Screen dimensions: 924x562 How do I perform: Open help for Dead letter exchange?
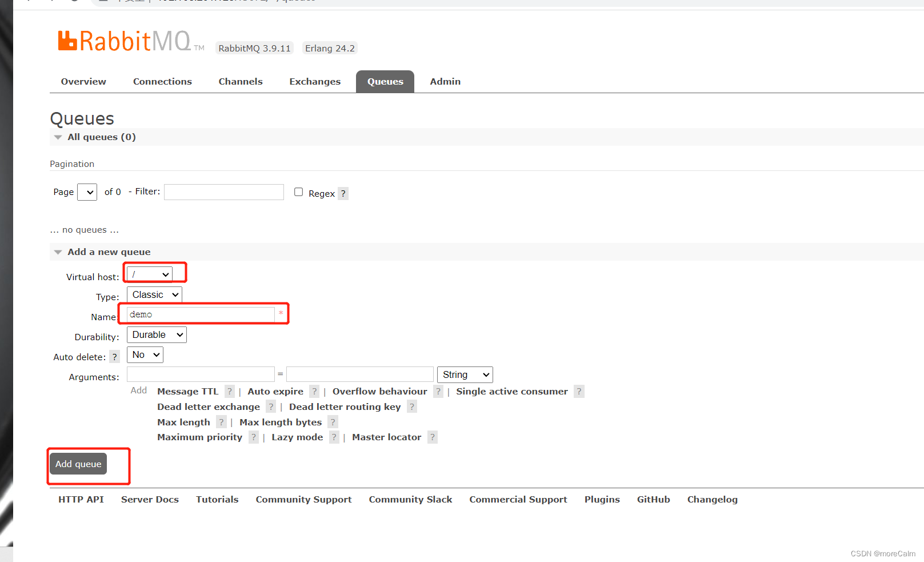pyautogui.click(x=270, y=406)
